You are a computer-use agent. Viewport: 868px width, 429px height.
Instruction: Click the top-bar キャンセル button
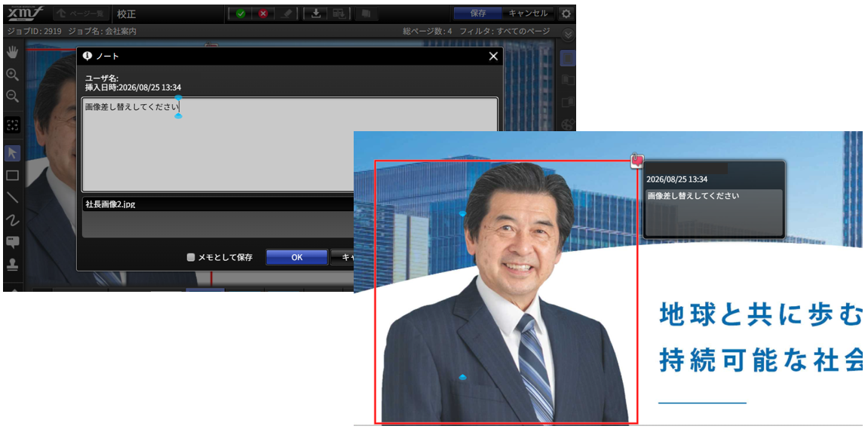[528, 14]
